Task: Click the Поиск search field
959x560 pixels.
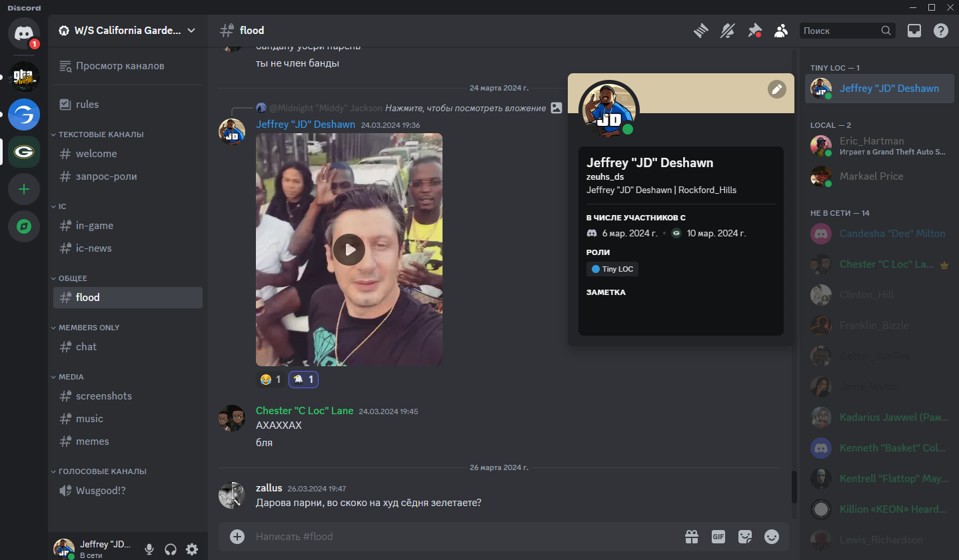Action: pos(840,31)
